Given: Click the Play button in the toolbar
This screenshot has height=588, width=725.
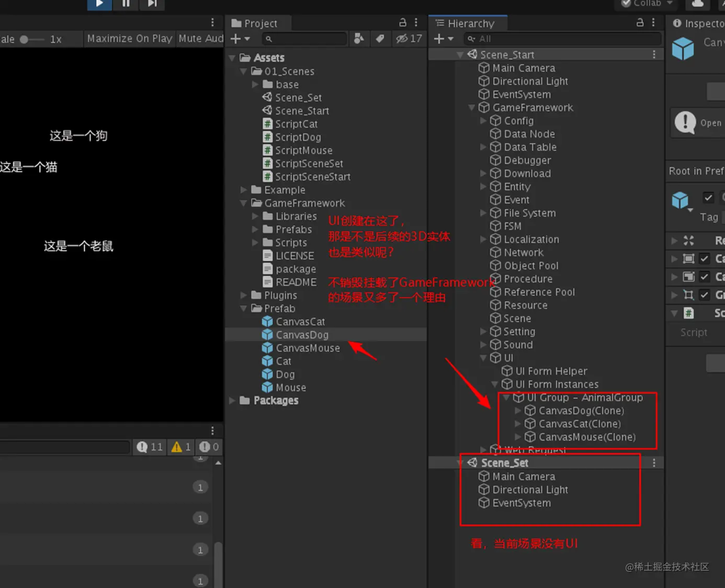Looking at the screenshot, I should pyautogui.click(x=99, y=4).
